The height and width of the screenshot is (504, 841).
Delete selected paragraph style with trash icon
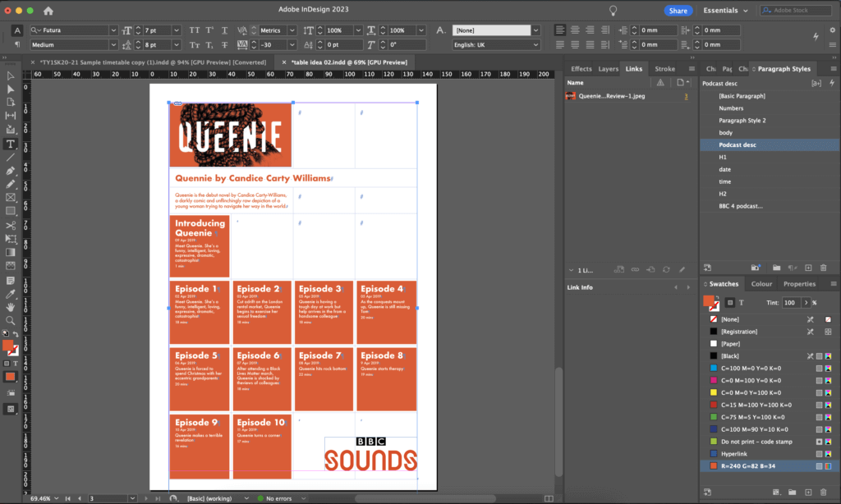point(823,268)
